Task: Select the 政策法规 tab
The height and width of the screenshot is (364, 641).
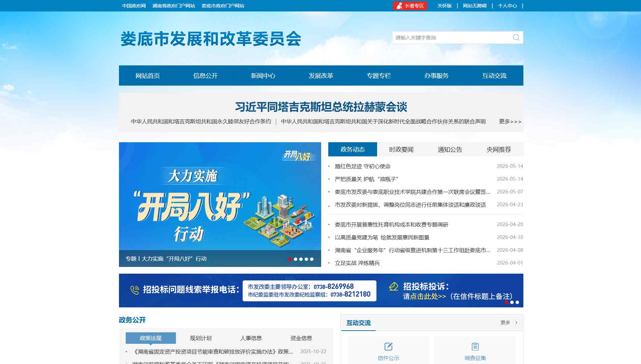Action: click(x=151, y=338)
